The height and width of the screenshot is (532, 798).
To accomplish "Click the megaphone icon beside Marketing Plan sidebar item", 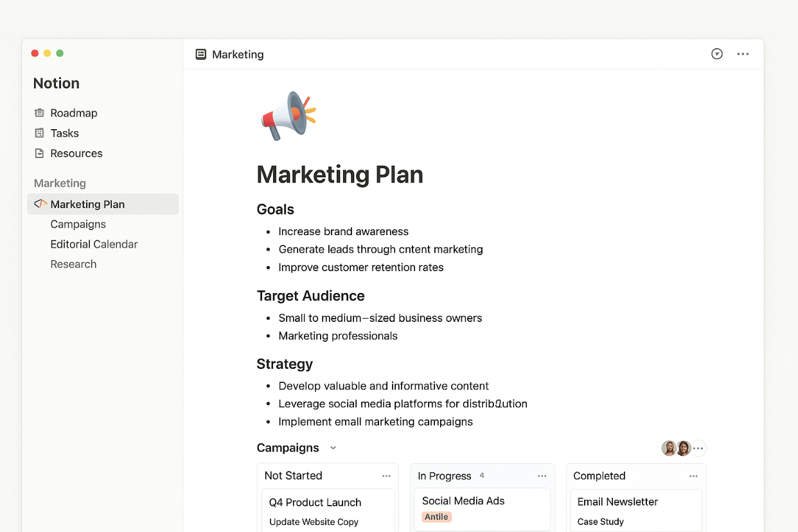I will (x=40, y=204).
